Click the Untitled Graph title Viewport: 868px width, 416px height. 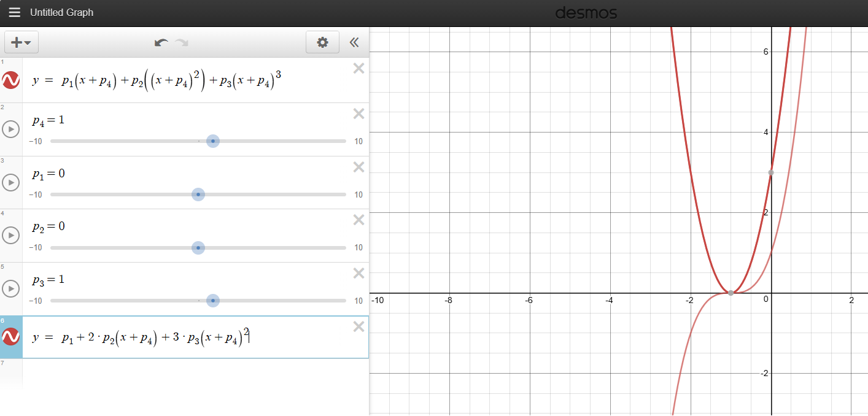pyautogui.click(x=62, y=12)
